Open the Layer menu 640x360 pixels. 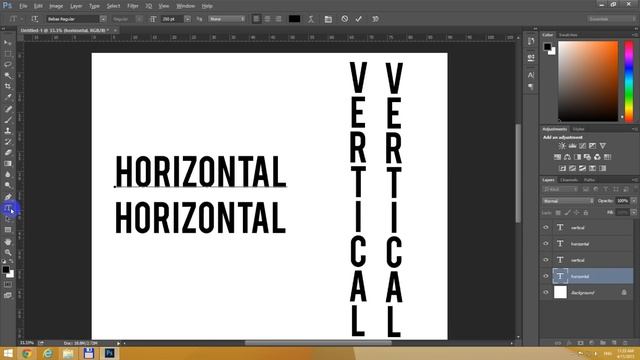pyautogui.click(x=76, y=6)
